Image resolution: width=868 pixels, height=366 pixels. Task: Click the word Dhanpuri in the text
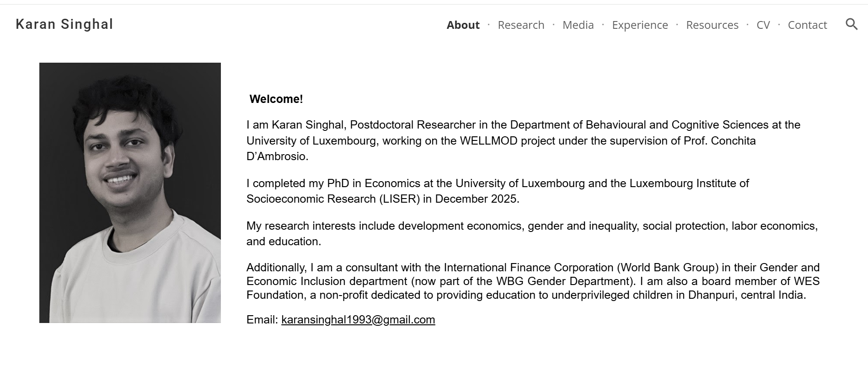tap(712, 295)
